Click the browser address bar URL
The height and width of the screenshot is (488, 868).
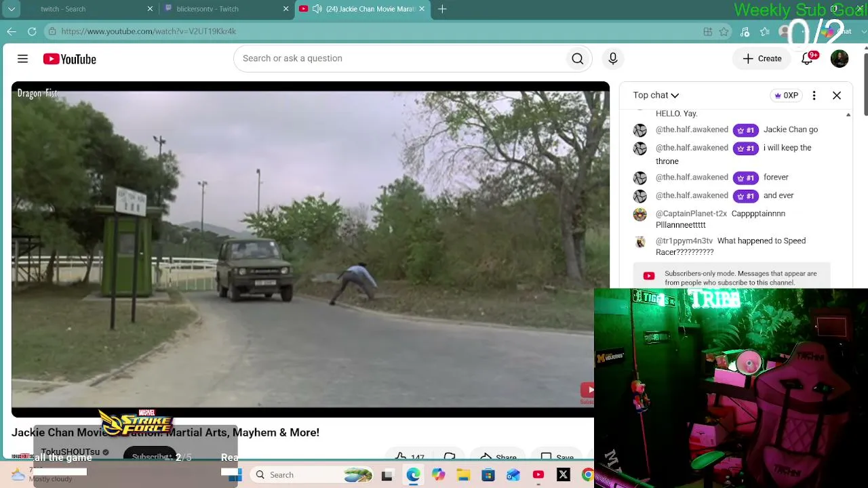(149, 31)
